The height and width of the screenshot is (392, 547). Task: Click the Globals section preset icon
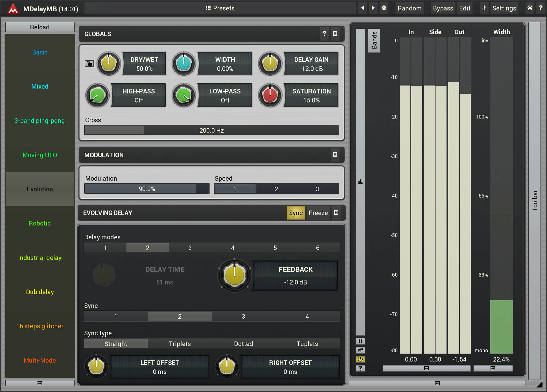pos(335,34)
